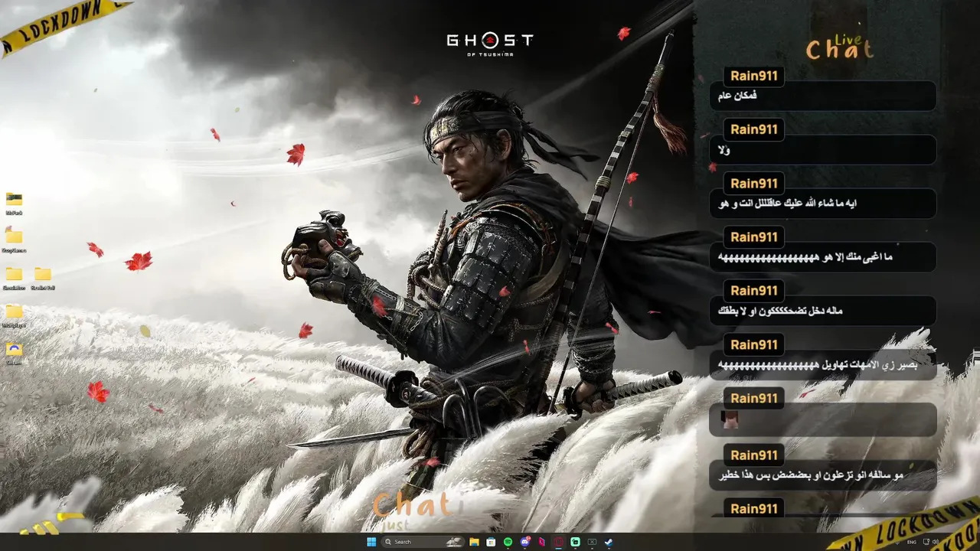Show hidden system tray icons
The width and height of the screenshot is (980, 551).
(897, 543)
